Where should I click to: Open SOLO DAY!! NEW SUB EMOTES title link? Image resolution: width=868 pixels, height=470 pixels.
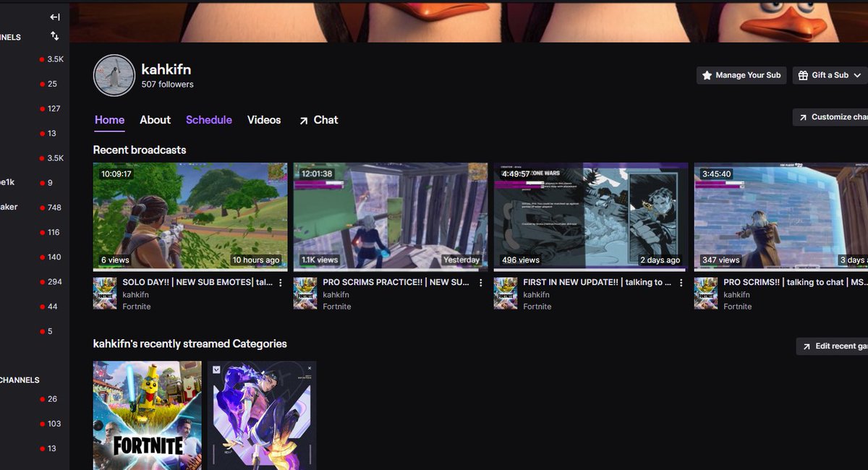coord(198,283)
